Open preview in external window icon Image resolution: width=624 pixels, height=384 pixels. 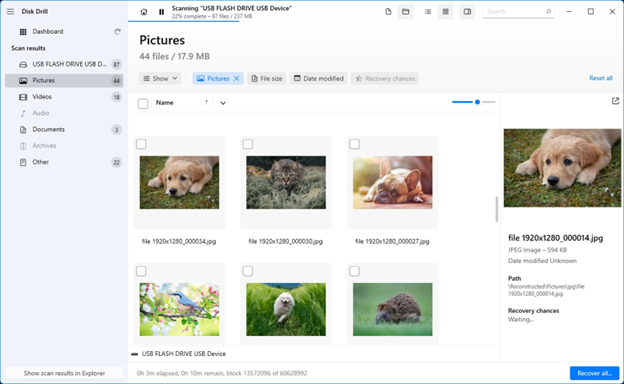pyautogui.click(x=615, y=101)
